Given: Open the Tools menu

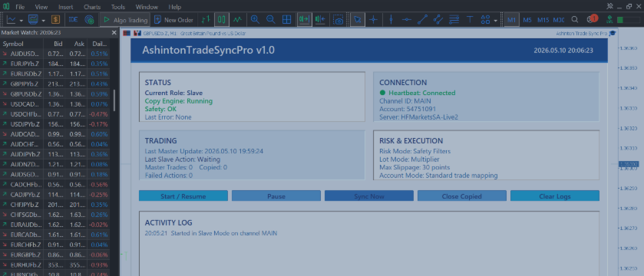Looking at the screenshot, I should (x=118, y=7).
